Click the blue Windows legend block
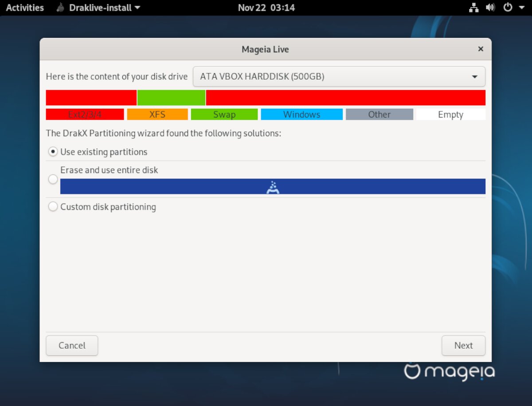The width and height of the screenshot is (532, 406). 301,114
